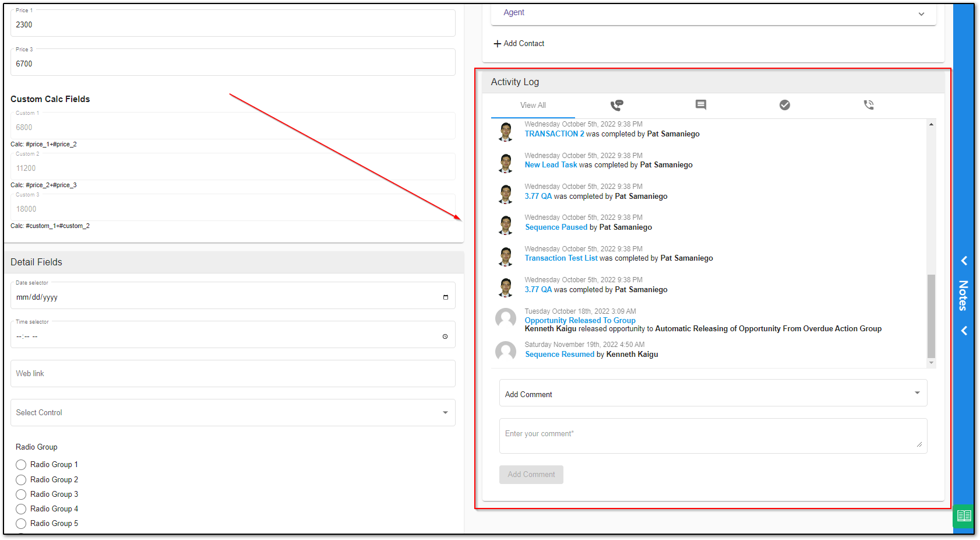This screenshot has height=540, width=980.
Task: Open the Select Control dropdown
Action: (x=445, y=413)
